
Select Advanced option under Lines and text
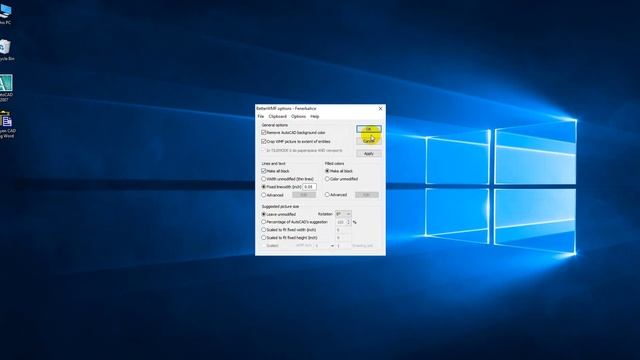[x=264, y=195]
